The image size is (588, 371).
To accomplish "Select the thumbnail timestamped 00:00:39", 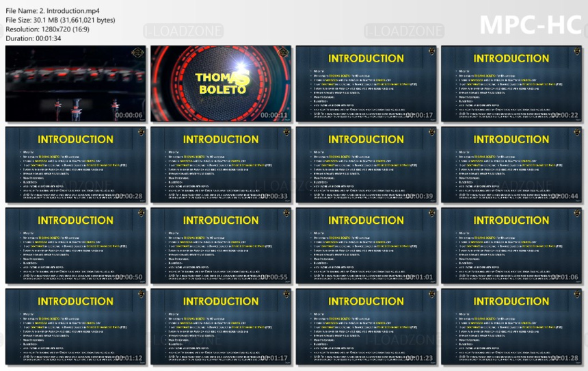I will [366, 165].
